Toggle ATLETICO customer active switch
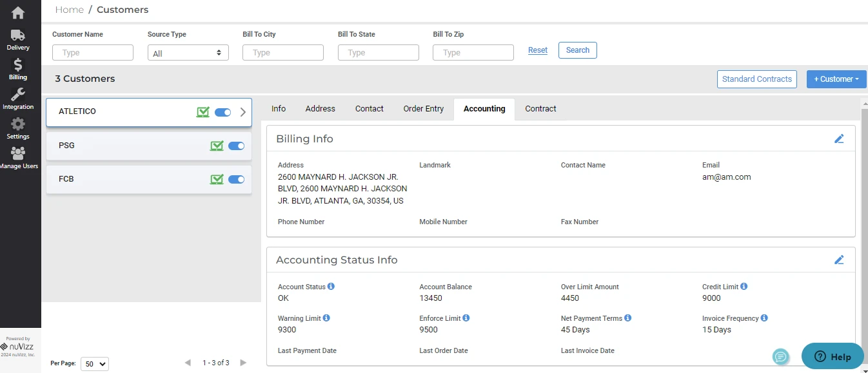The height and width of the screenshot is (373, 868). 223,112
